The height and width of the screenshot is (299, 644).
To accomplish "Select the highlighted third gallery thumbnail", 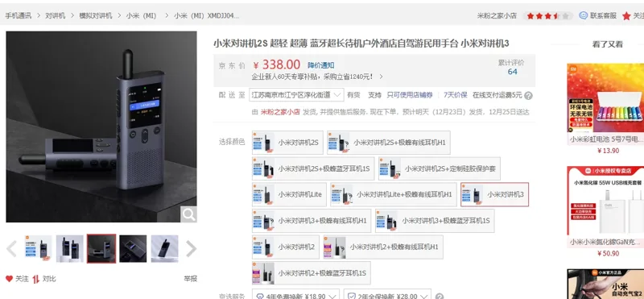I will (101, 248).
